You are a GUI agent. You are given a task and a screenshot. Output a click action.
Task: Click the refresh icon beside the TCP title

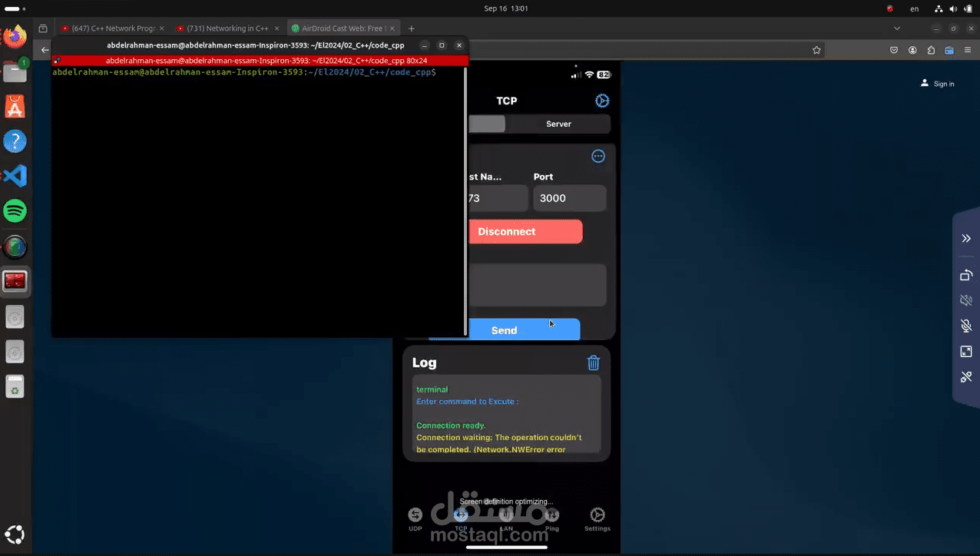pos(602,101)
